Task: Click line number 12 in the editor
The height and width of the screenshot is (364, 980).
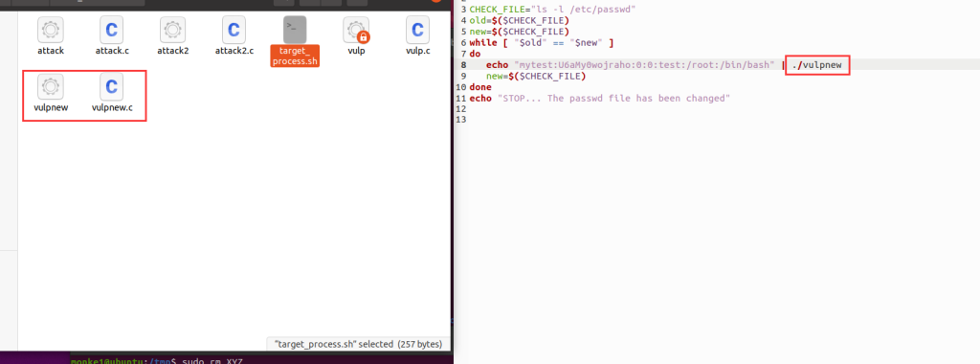Action: click(x=462, y=109)
